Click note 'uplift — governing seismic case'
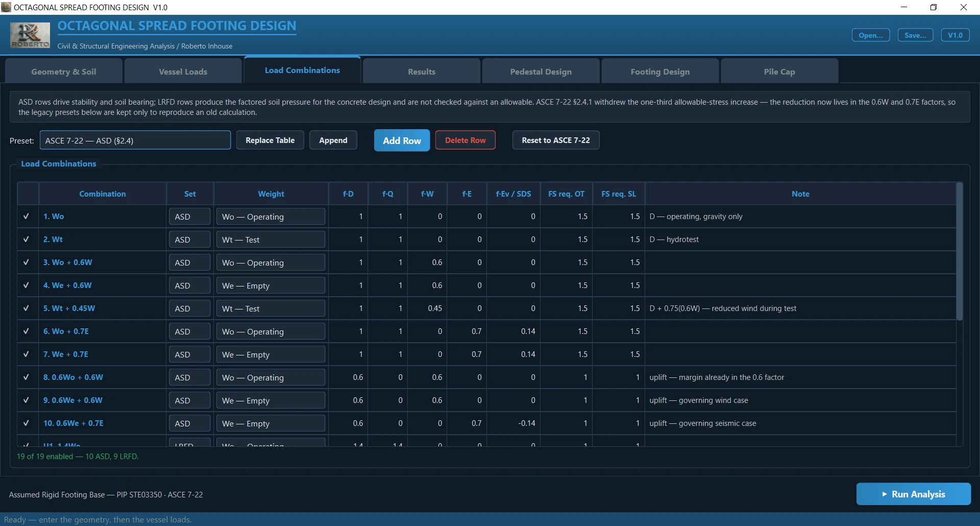The width and height of the screenshot is (980, 526). 702,423
